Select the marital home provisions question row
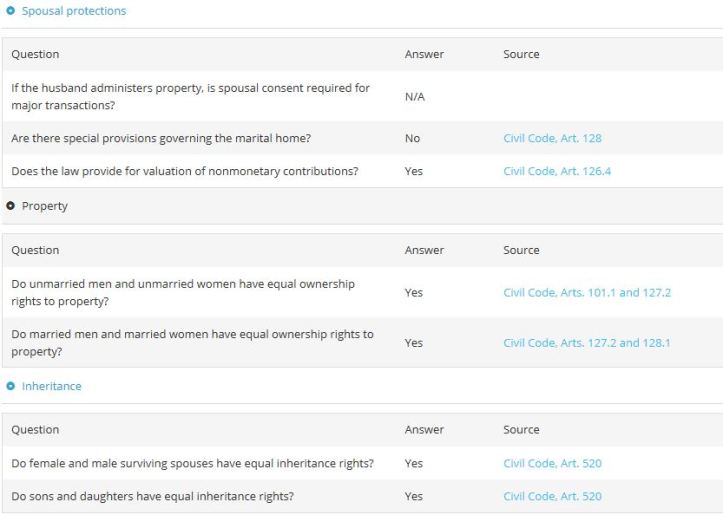The image size is (723, 515). click(164, 138)
